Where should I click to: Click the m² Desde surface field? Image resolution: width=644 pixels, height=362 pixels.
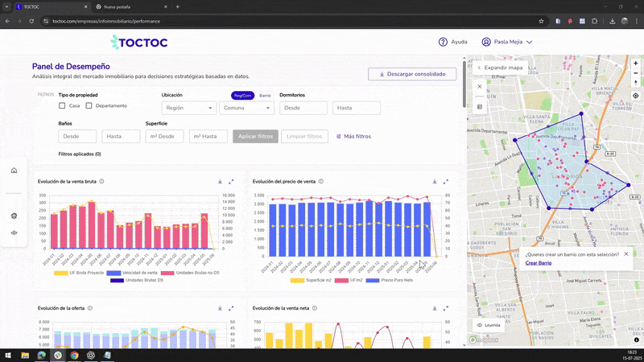164,136
